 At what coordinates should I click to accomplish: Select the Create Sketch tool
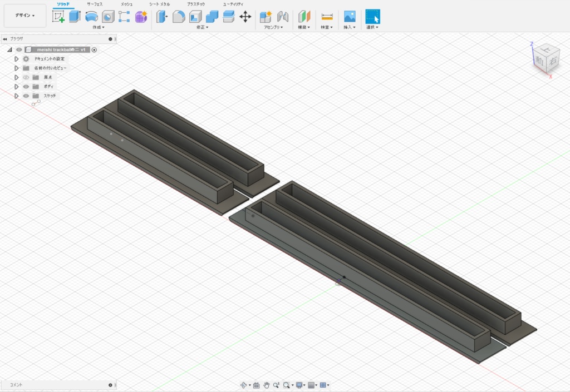point(58,16)
